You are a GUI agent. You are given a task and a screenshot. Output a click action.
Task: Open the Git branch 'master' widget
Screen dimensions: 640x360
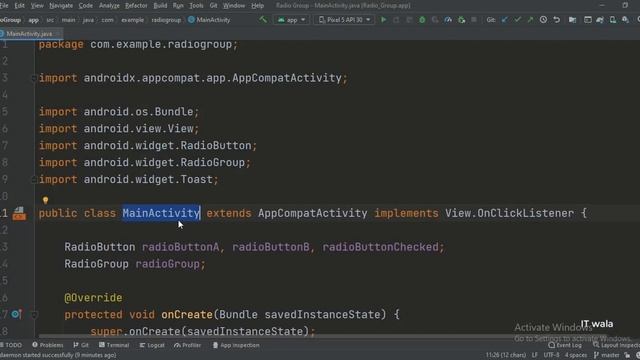coord(607,355)
